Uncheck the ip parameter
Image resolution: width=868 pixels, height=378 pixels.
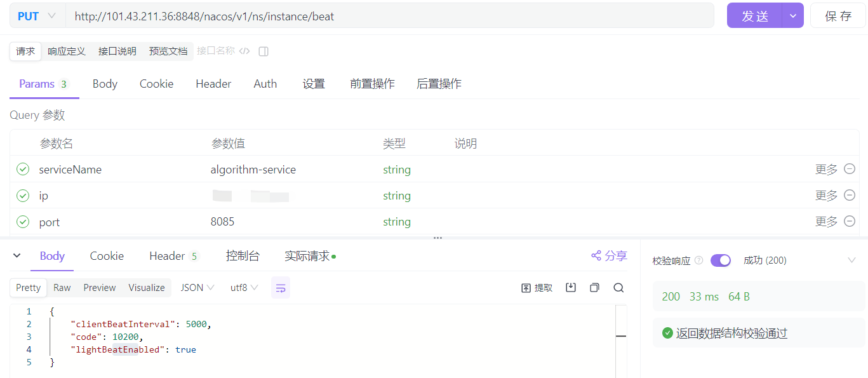click(23, 195)
